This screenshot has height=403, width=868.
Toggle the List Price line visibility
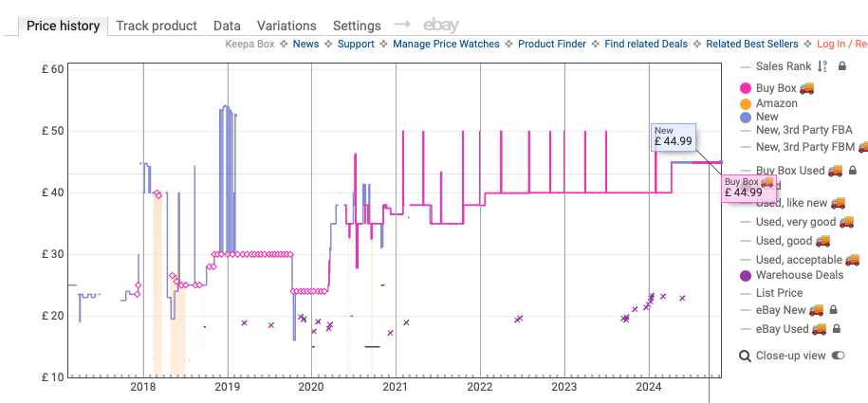click(x=779, y=293)
